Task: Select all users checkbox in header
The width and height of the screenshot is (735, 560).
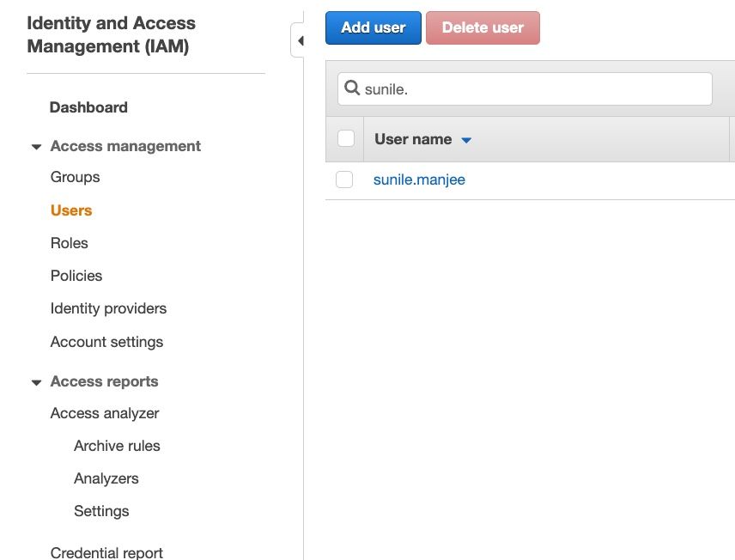Action: (x=346, y=138)
